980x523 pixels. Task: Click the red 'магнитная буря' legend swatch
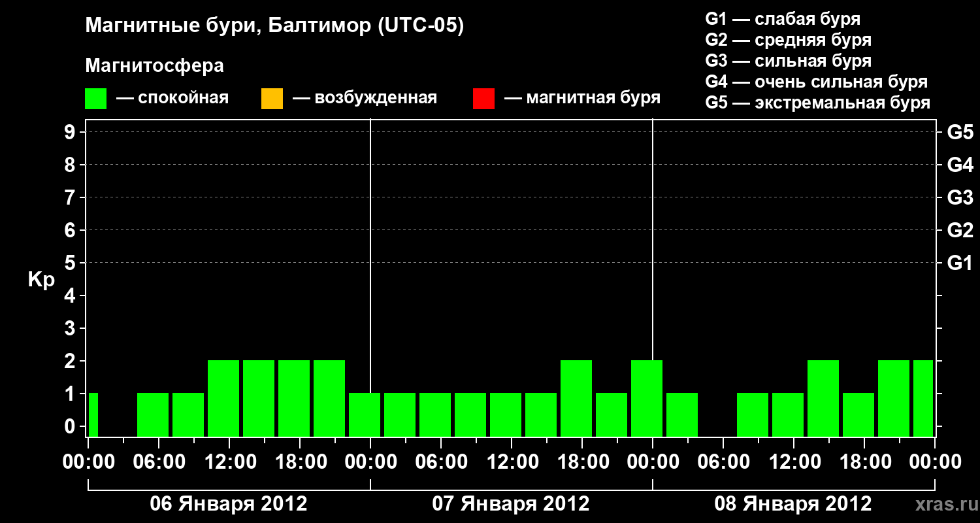483,98
